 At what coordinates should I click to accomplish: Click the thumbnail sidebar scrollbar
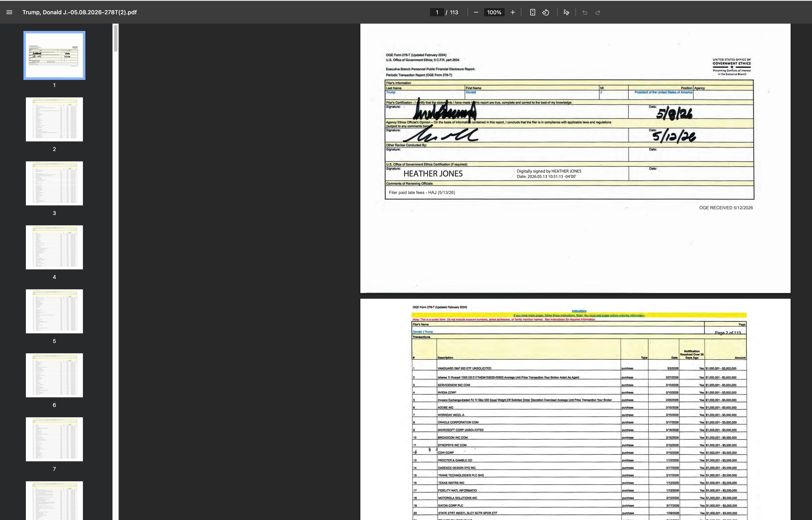116,38
